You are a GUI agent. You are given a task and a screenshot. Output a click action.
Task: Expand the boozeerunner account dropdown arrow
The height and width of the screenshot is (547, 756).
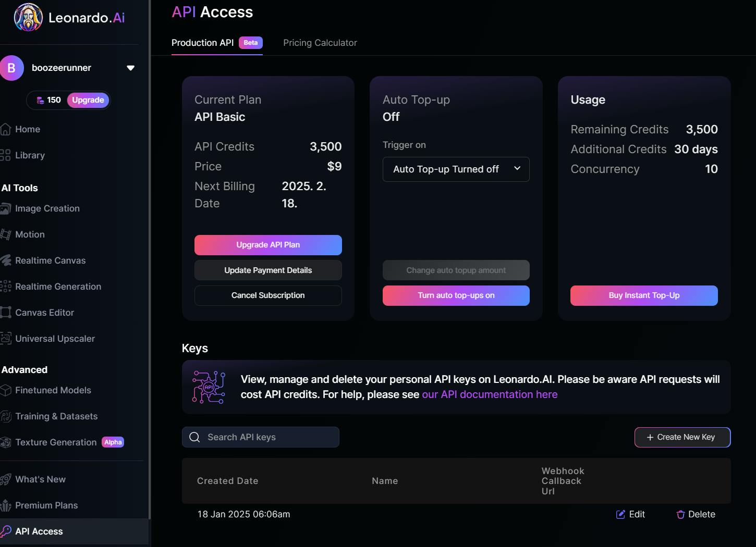pyautogui.click(x=130, y=68)
